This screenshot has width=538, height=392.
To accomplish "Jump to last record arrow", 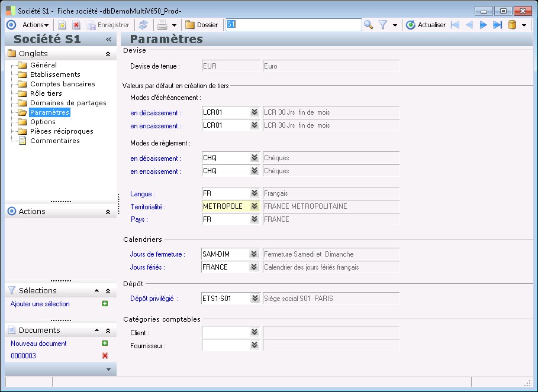I will click(497, 25).
